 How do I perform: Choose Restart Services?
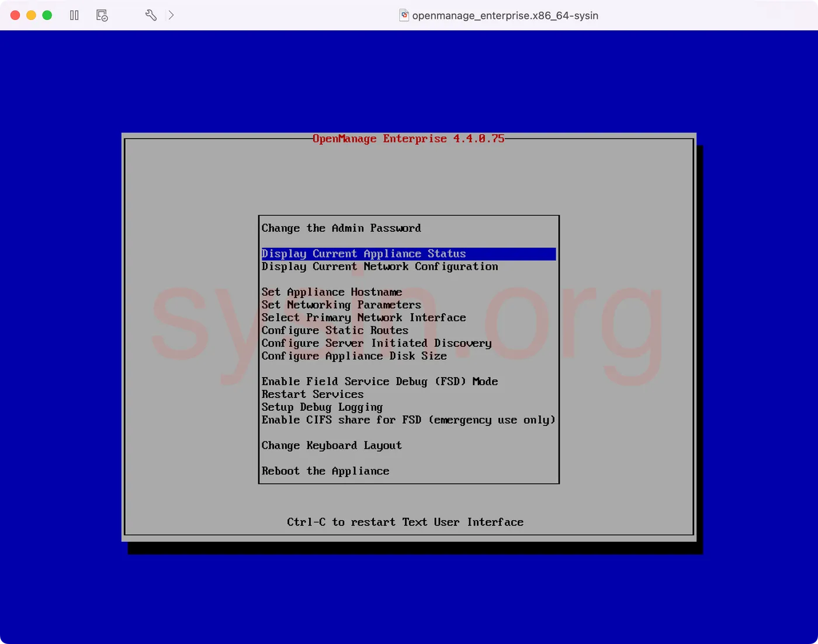pos(313,394)
